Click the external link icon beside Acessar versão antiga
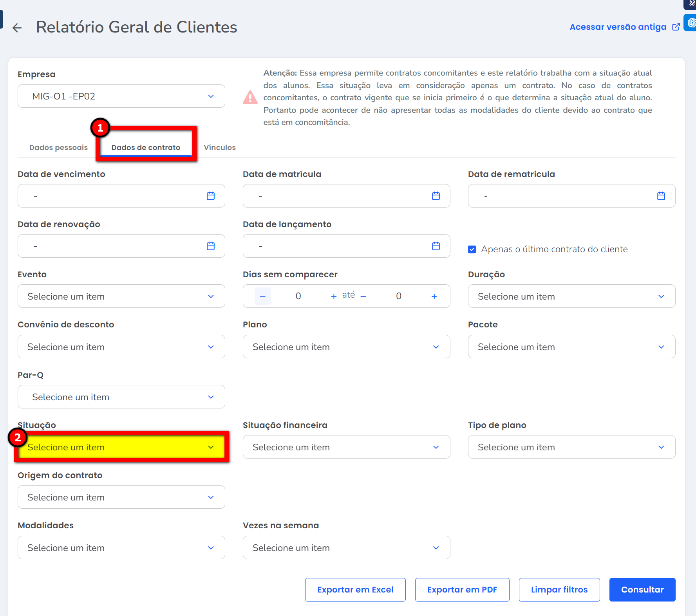Image resolution: width=696 pixels, height=616 pixels. coord(676,27)
